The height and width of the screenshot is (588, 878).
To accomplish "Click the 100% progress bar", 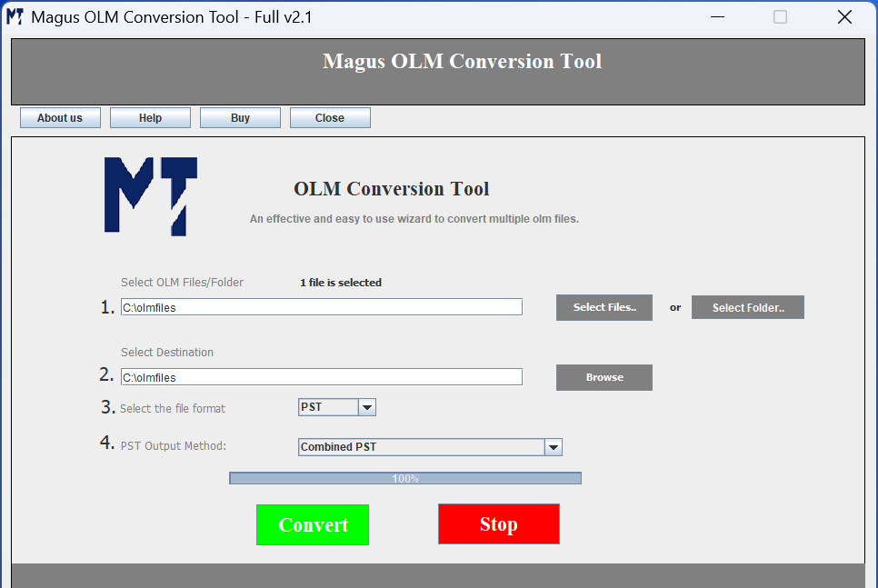I will [405, 478].
